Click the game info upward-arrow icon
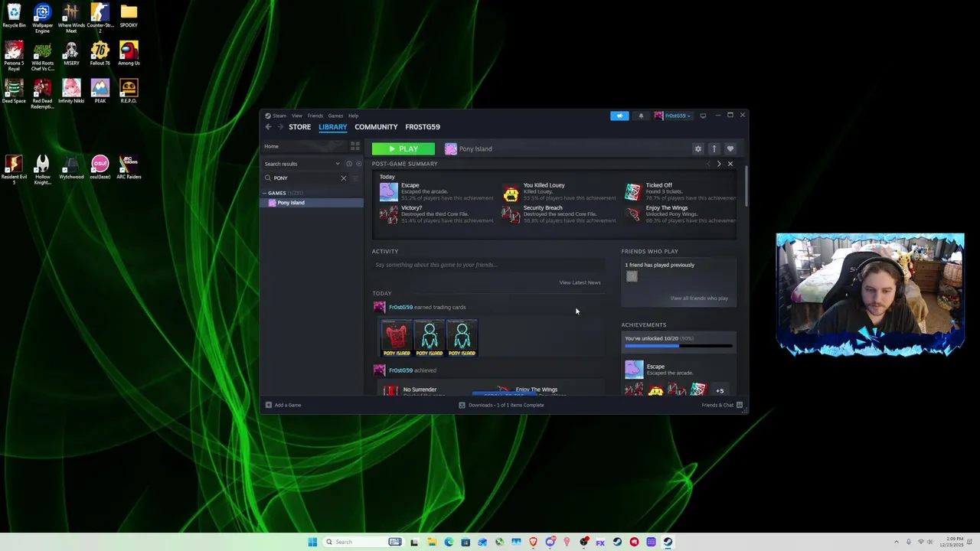The image size is (980, 551). pyautogui.click(x=714, y=148)
